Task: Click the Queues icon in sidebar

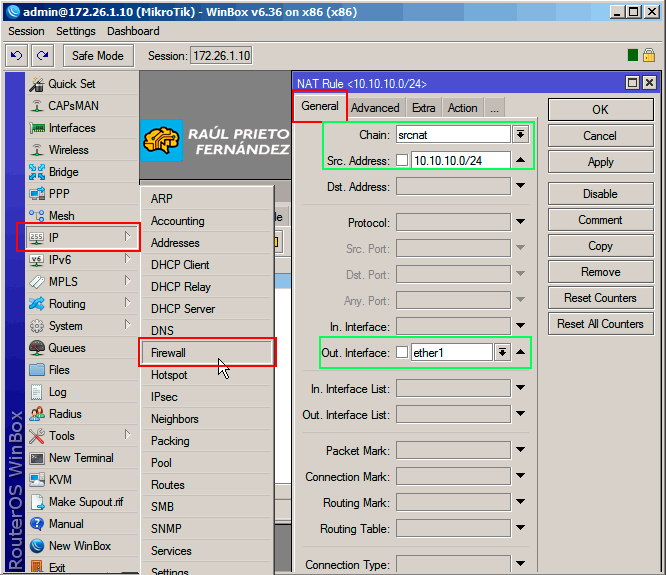Action: tap(37, 348)
